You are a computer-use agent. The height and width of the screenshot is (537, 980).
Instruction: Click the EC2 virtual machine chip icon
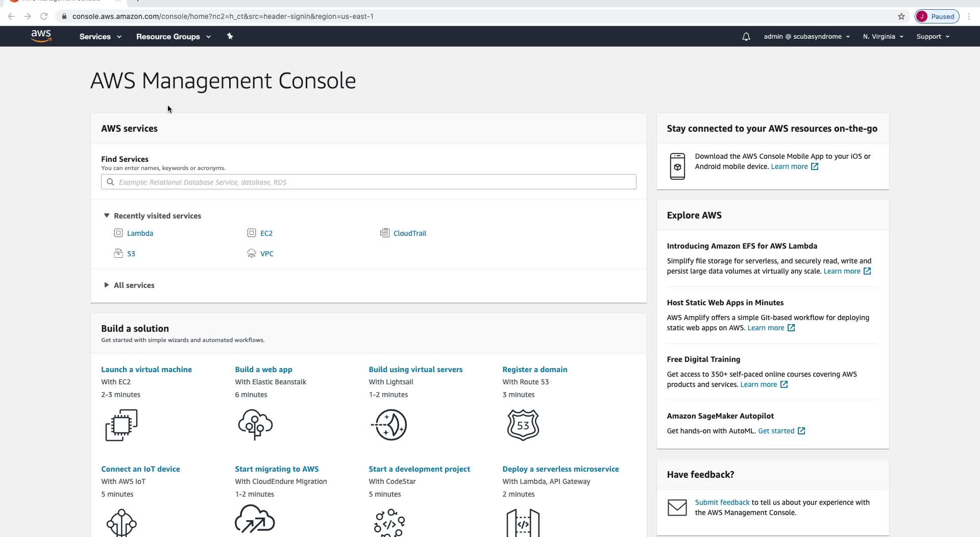(121, 425)
